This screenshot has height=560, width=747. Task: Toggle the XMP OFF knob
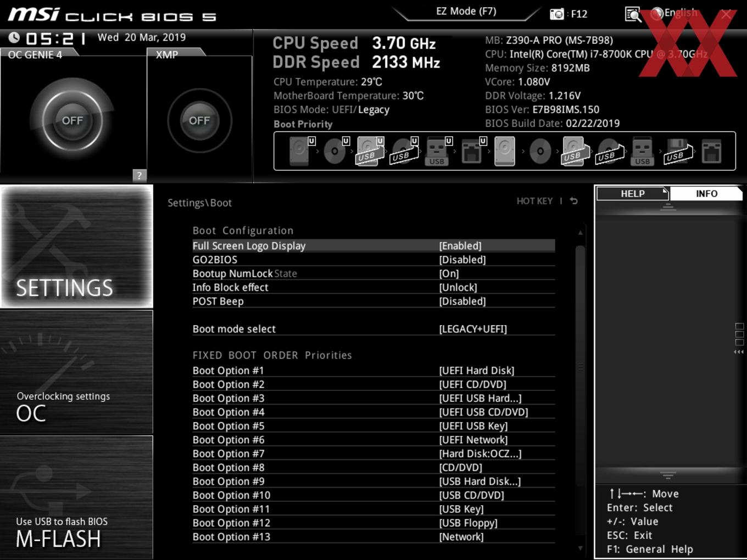tap(199, 120)
